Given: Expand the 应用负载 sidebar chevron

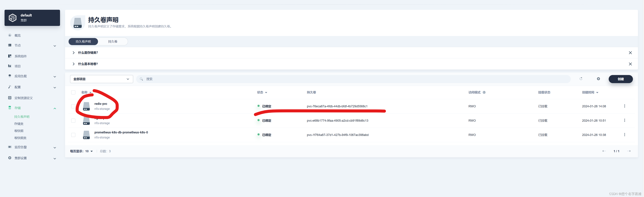Looking at the screenshot, I should [55, 77].
